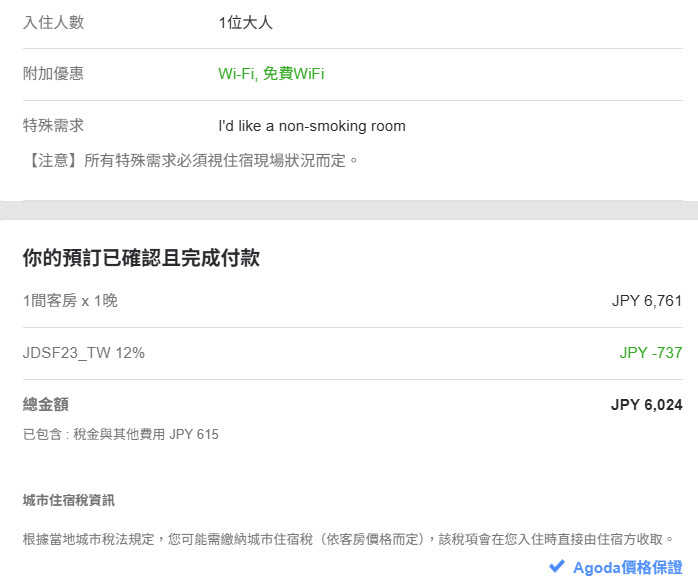
Task: Click the 特殊需求 label
Action: pyautogui.click(x=53, y=126)
